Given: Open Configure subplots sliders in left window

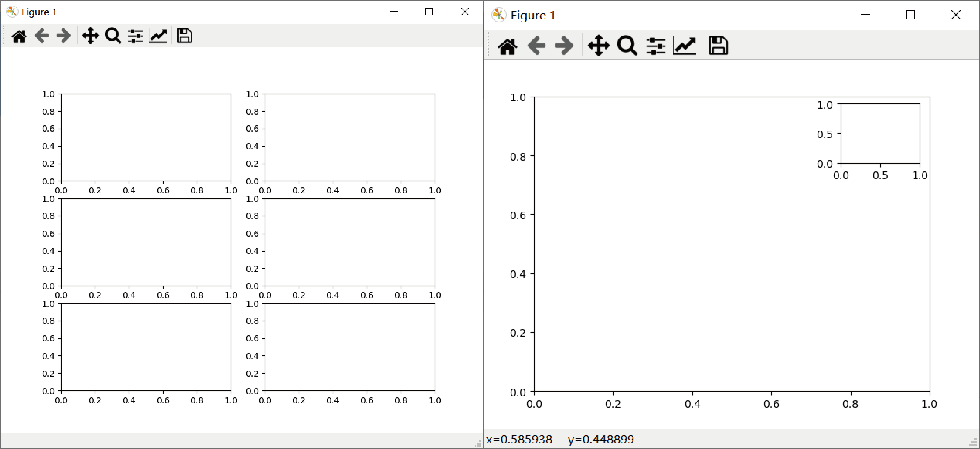Looking at the screenshot, I should [135, 36].
